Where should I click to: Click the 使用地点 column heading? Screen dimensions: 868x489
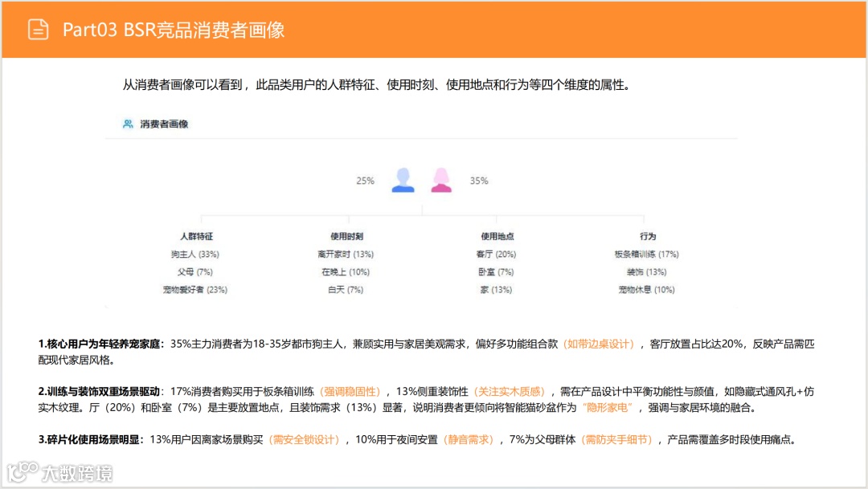coord(497,236)
